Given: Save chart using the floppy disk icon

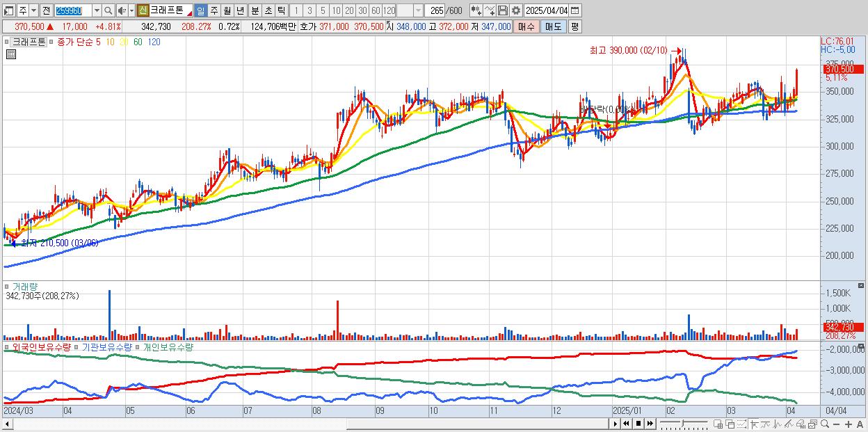Looking at the screenshot, I should click(503, 10).
